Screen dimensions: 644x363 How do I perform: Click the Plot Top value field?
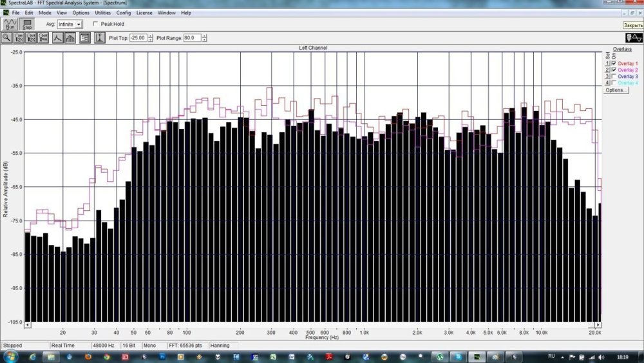pyautogui.click(x=138, y=38)
